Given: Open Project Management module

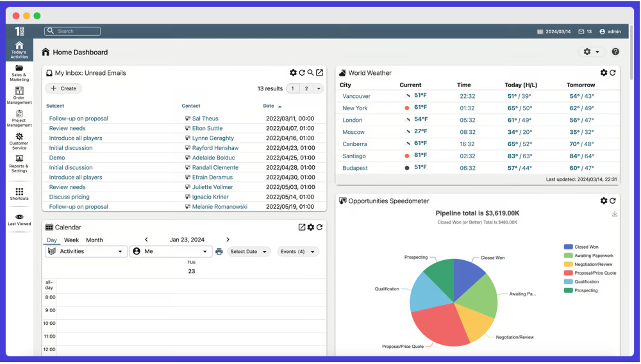Looking at the screenshot, I should tap(19, 119).
